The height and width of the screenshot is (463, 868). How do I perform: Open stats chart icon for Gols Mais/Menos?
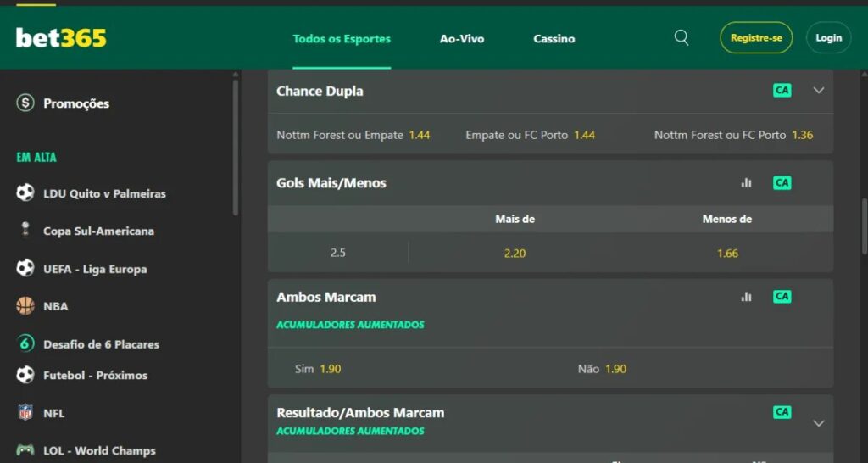[746, 182]
